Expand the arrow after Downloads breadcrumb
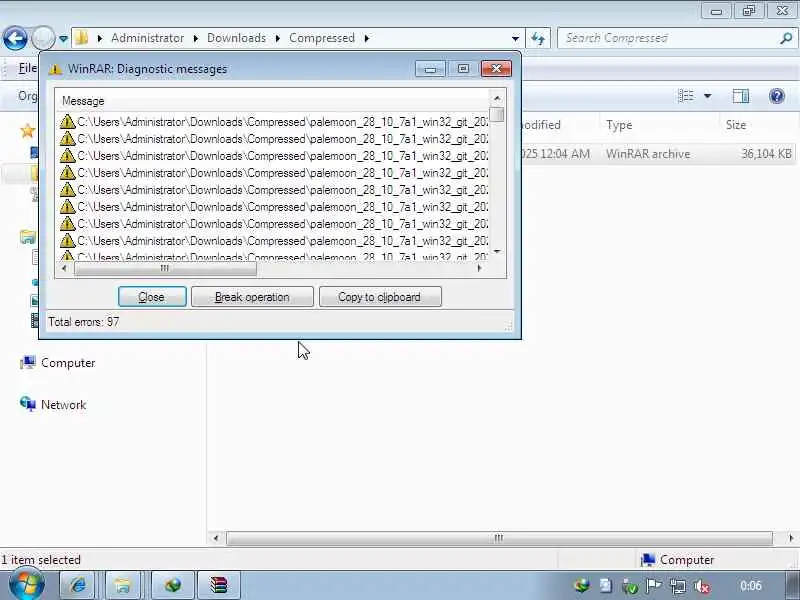The width and height of the screenshot is (800, 600). coord(278,38)
